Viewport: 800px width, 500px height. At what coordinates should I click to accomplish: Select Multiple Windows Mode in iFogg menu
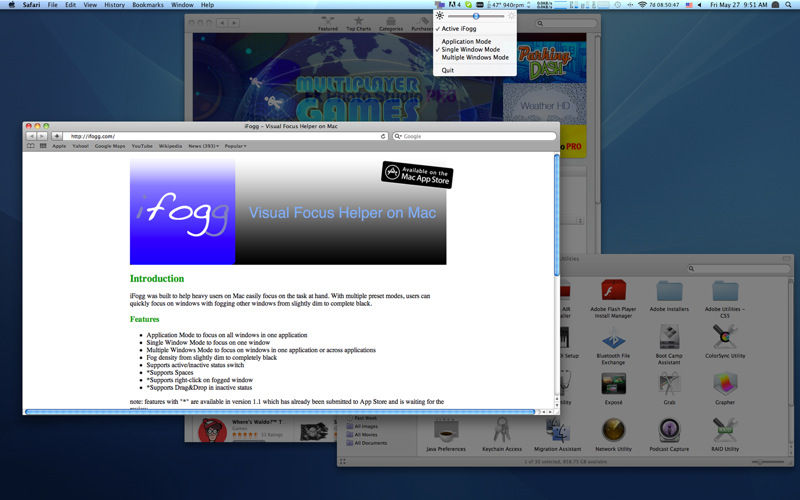tap(474, 58)
